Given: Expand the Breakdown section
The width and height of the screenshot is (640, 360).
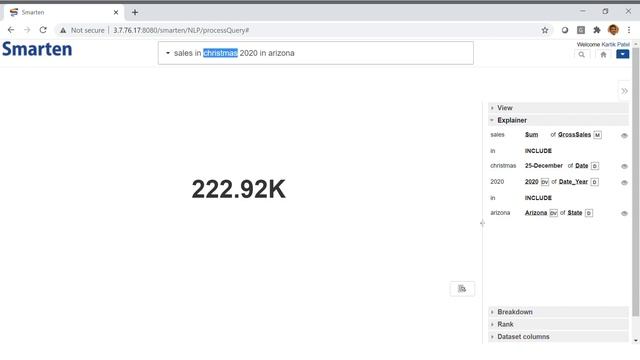Looking at the screenshot, I should 558,312.
